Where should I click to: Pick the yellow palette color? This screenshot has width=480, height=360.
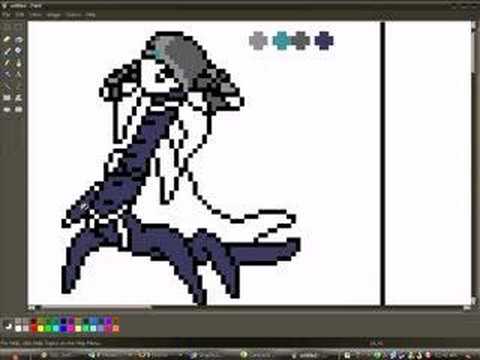click(40, 329)
